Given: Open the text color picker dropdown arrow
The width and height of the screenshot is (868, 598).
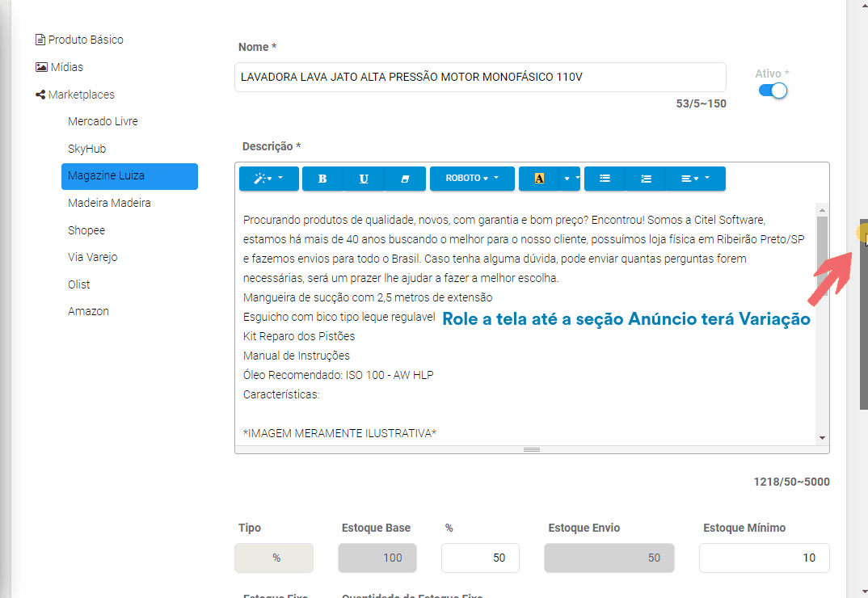Looking at the screenshot, I should point(570,179).
